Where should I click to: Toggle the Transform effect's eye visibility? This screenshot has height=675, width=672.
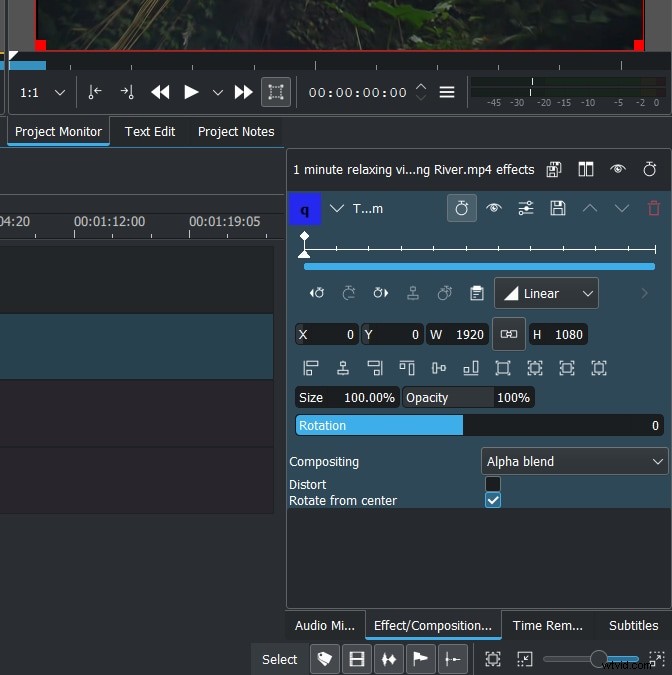pyautogui.click(x=493, y=208)
